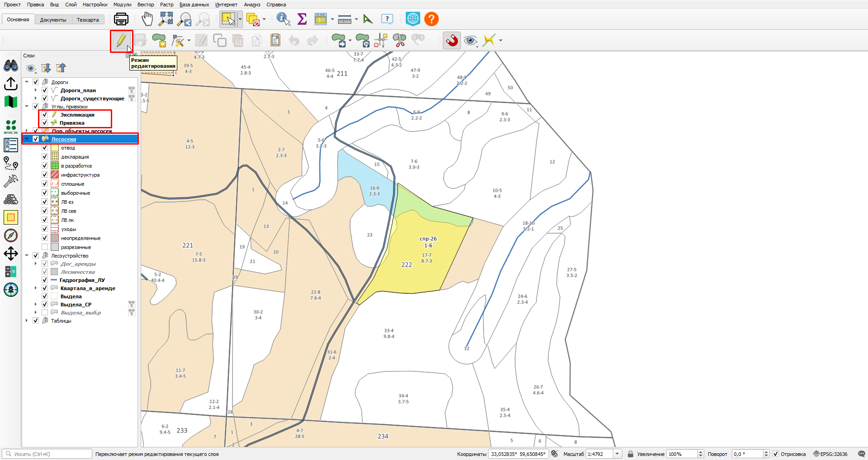This screenshot has width=868, height=460.
Task: Click the Rotate feature icon
Action: (363, 41)
